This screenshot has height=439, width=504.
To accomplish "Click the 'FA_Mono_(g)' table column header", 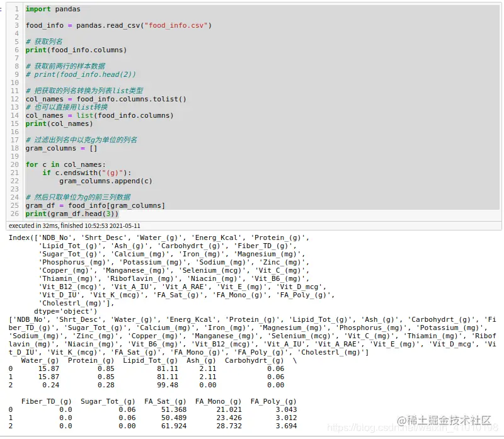I will (x=218, y=401).
